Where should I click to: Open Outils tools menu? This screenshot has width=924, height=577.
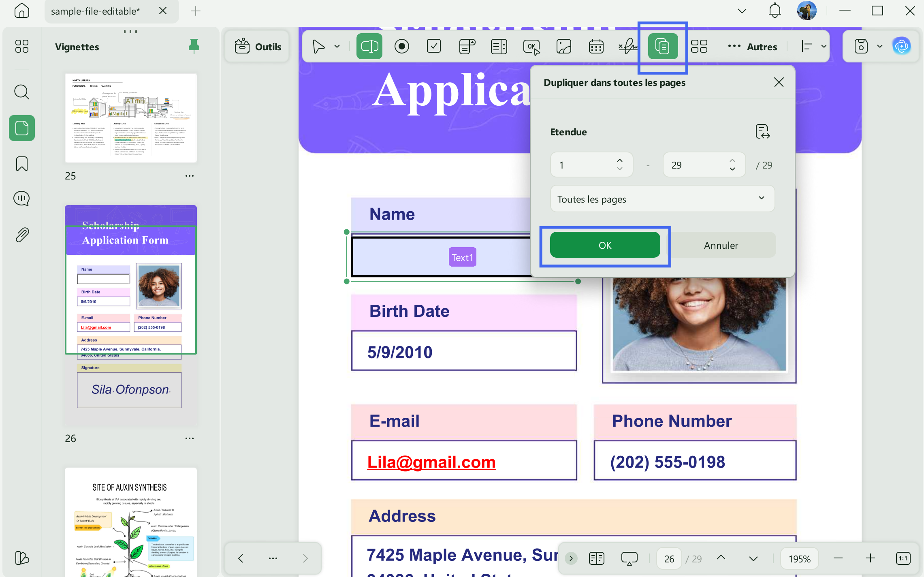258,47
